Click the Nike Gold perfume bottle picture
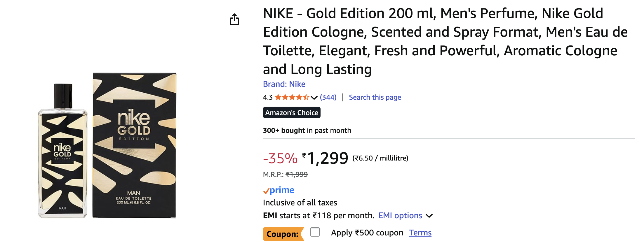This screenshot has width=644, height=243. 62,152
